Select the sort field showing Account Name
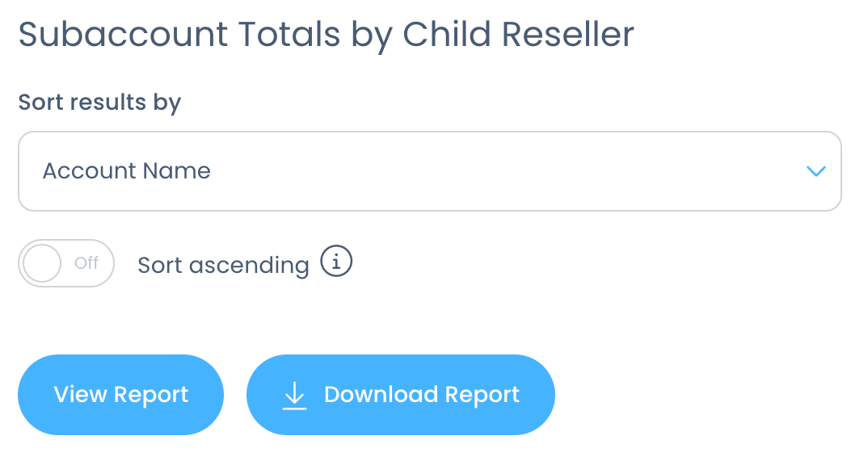The width and height of the screenshot is (868, 457). (430, 171)
